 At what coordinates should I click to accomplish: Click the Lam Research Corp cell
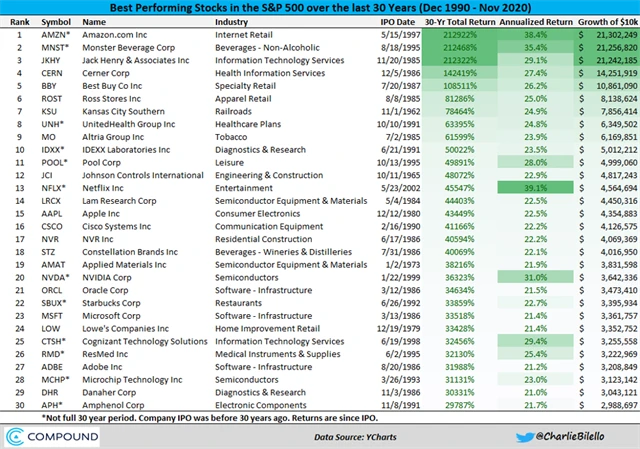(x=119, y=201)
